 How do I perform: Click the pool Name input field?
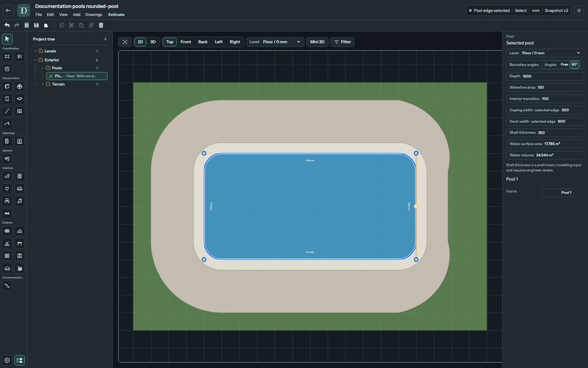point(557,193)
